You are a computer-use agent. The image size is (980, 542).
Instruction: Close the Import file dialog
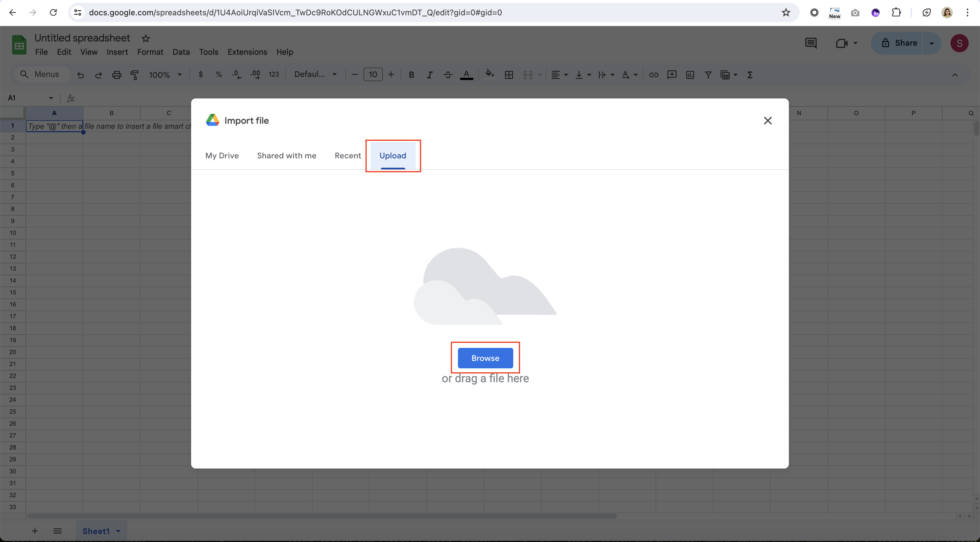(767, 121)
